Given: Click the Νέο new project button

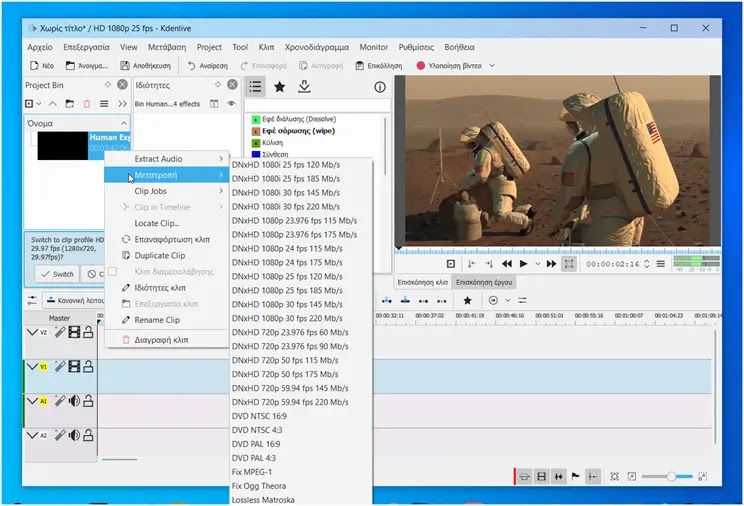Looking at the screenshot, I should pos(42,66).
